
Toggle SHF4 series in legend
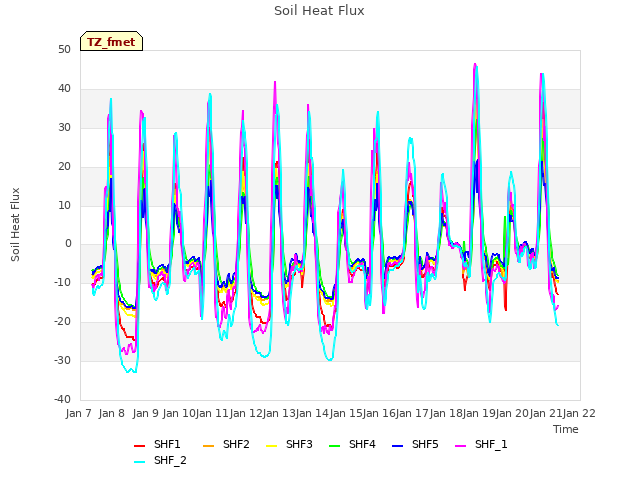click(352, 444)
